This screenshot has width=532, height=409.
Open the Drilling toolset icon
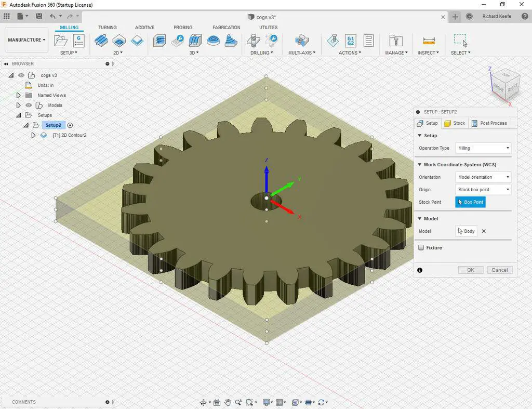click(253, 40)
